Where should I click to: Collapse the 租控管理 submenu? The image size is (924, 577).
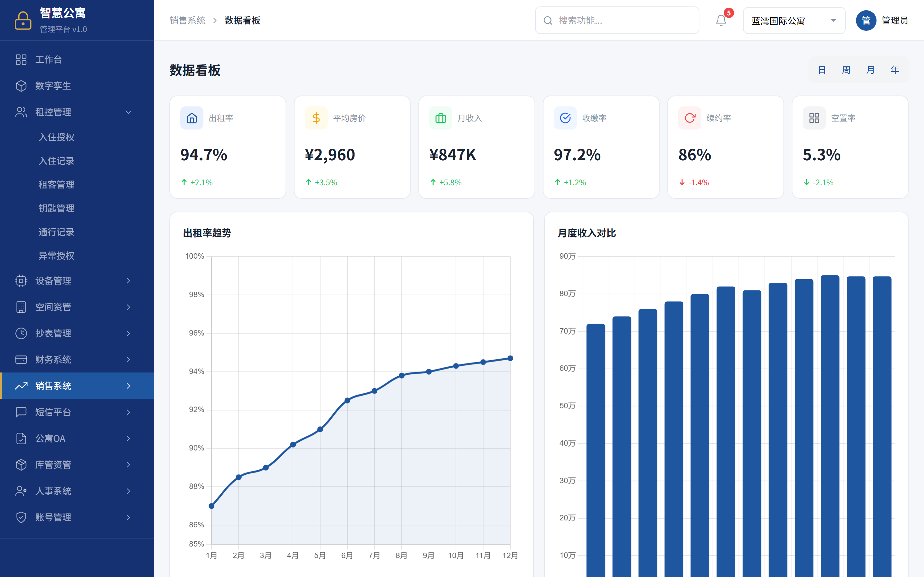coord(128,112)
